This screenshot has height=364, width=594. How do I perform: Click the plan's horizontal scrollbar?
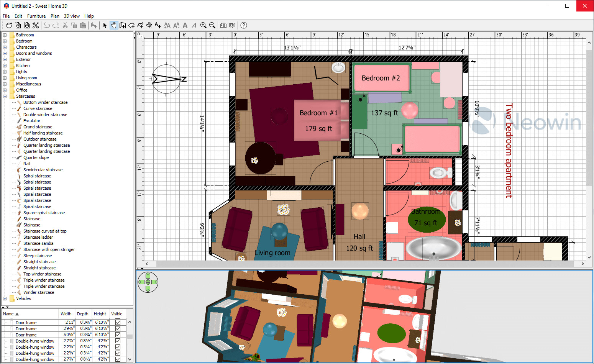[x=364, y=264]
